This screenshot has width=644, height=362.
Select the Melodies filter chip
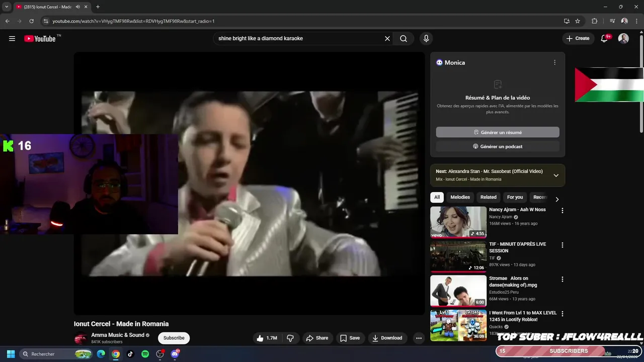click(460, 198)
